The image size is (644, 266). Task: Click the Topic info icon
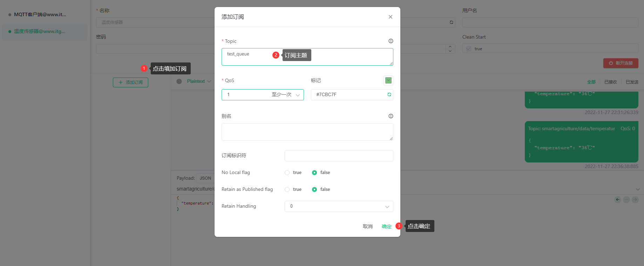point(391,41)
